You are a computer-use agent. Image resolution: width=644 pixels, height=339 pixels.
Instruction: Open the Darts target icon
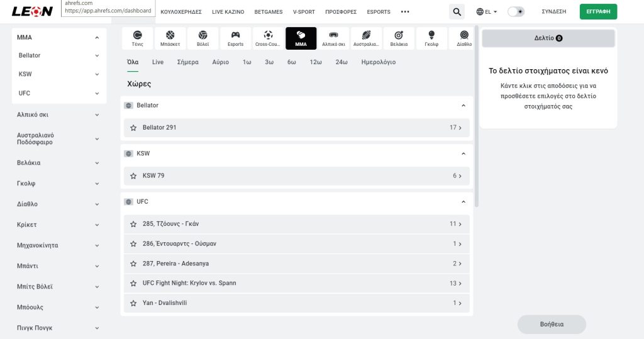tap(399, 38)
